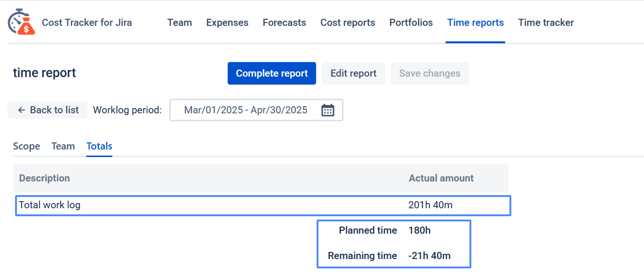Open the Team menu in top navigation
The height and width of the screenshot is (275, 644).
click(179, 23)
